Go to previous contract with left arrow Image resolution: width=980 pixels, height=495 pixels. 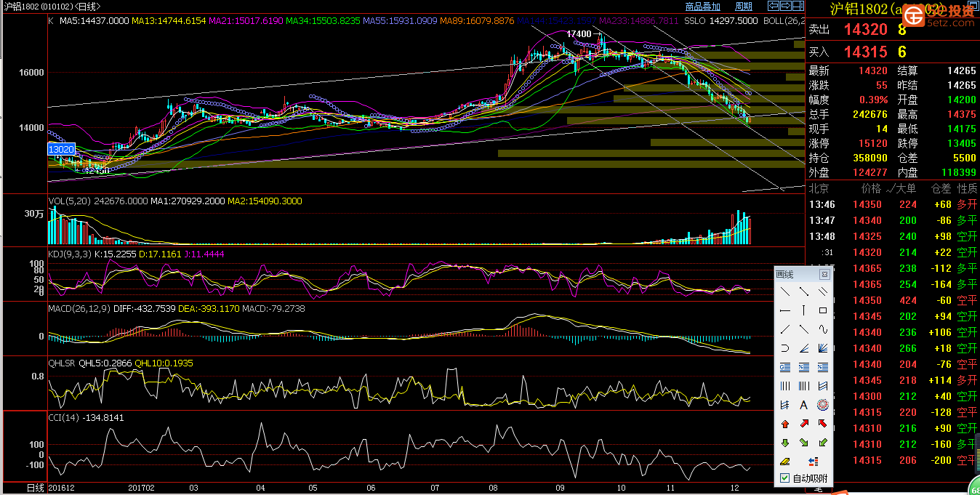(x=773, y=7)
